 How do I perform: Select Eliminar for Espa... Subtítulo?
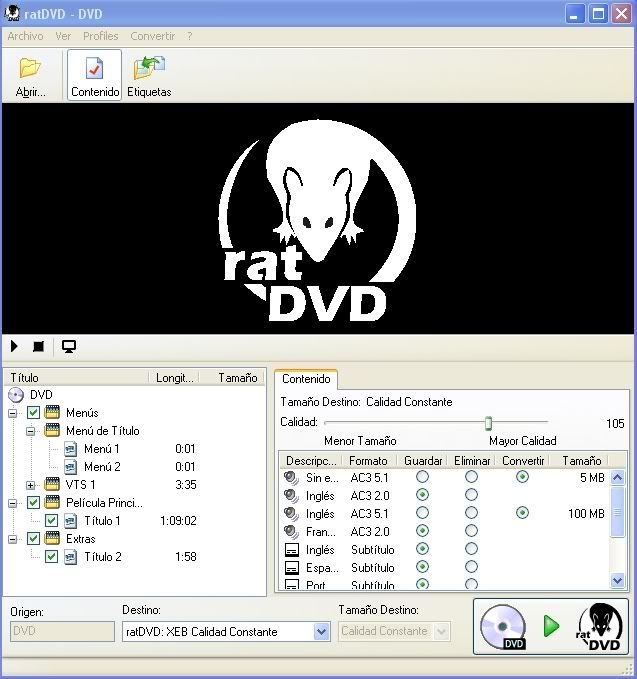[471, 567]
